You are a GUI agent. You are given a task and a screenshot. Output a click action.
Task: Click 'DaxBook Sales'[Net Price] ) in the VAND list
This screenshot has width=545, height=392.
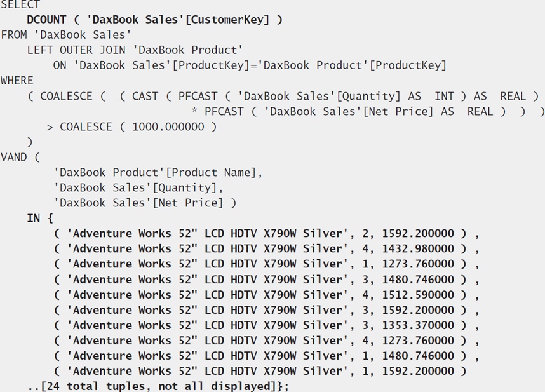[x=145, y=203]
